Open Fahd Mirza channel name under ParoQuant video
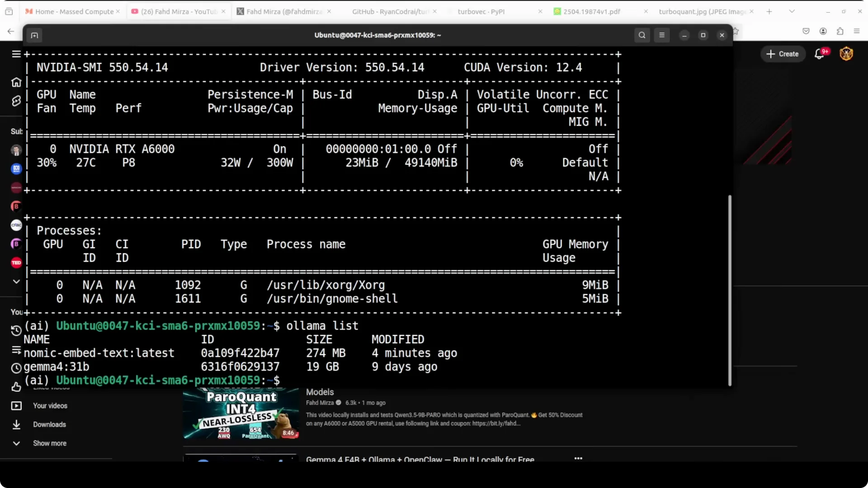 tap(320, 403)
